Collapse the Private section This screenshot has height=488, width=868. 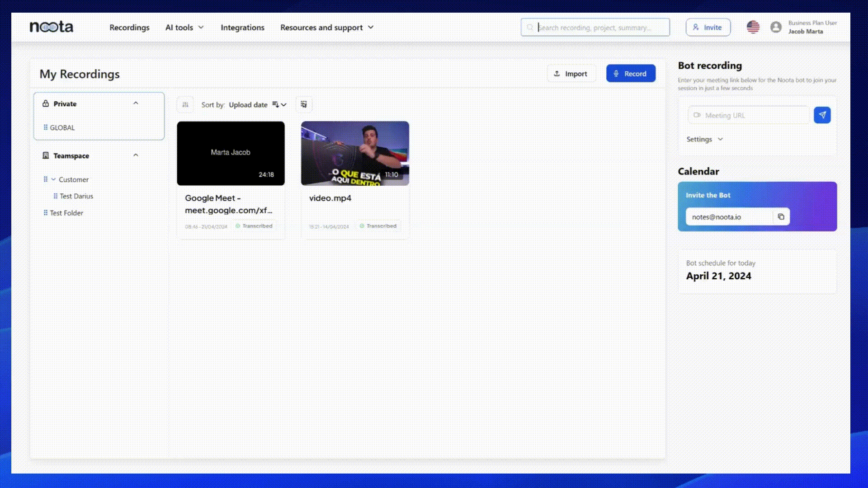pyautogui.click(x=136, y=103)
